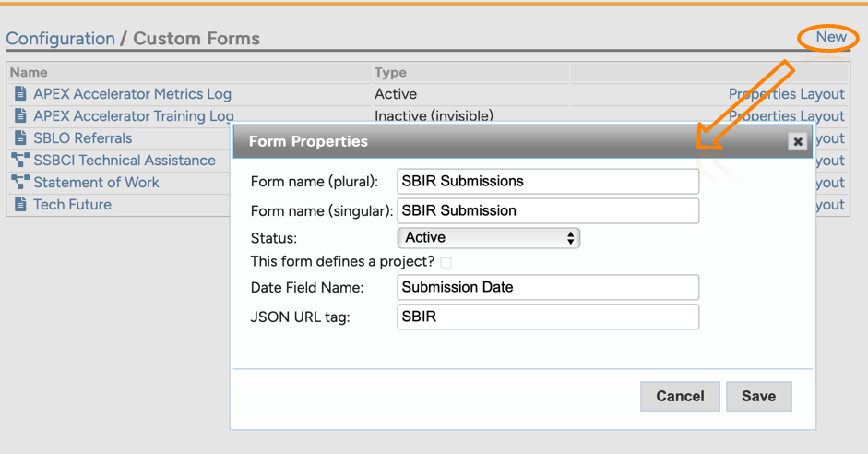The height and width of the screenshot is (454, 868).
Task: Click the Form name (plural) field
Action: pyautogui.click(x=548, y=182)
